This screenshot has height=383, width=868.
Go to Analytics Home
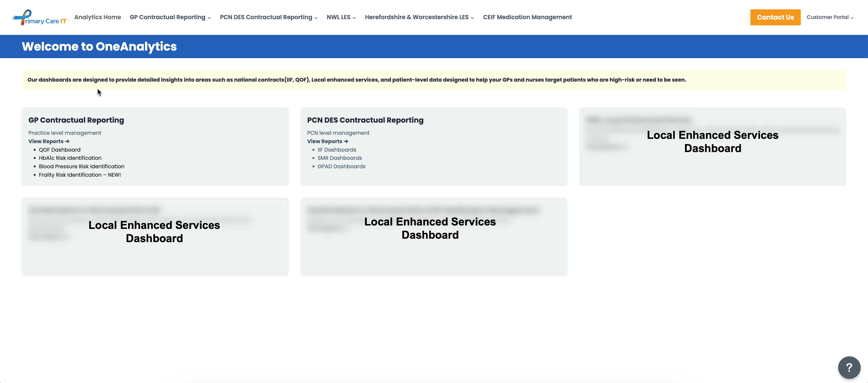pos(97,17)
